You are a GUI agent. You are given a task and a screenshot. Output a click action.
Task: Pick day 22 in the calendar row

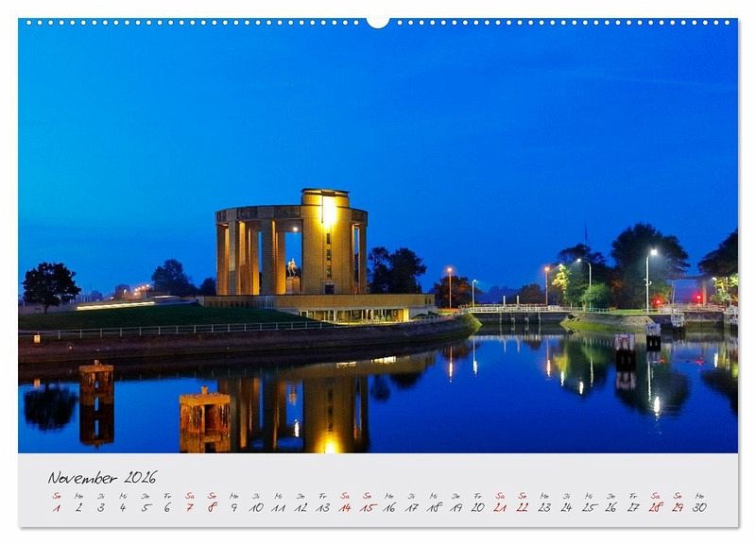pos(522,507)
